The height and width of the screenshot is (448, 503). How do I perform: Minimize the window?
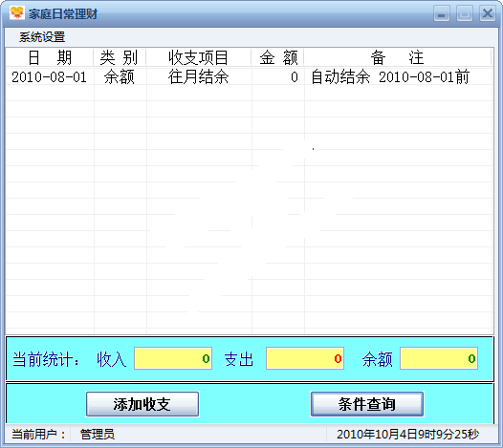pyautogui.click(x=442, y=13)
